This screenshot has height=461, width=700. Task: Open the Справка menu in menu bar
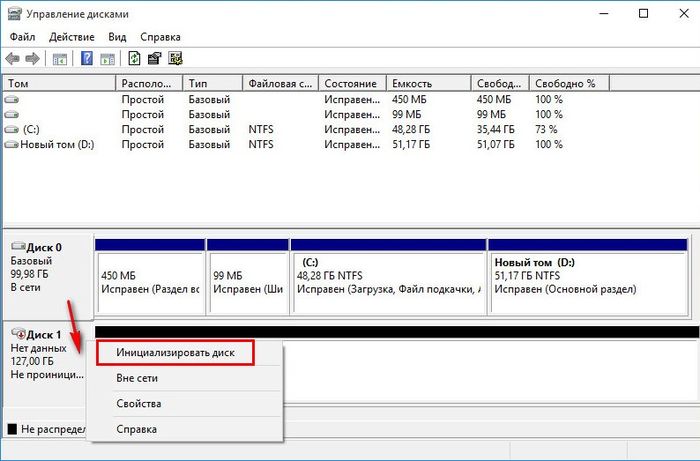160,37
